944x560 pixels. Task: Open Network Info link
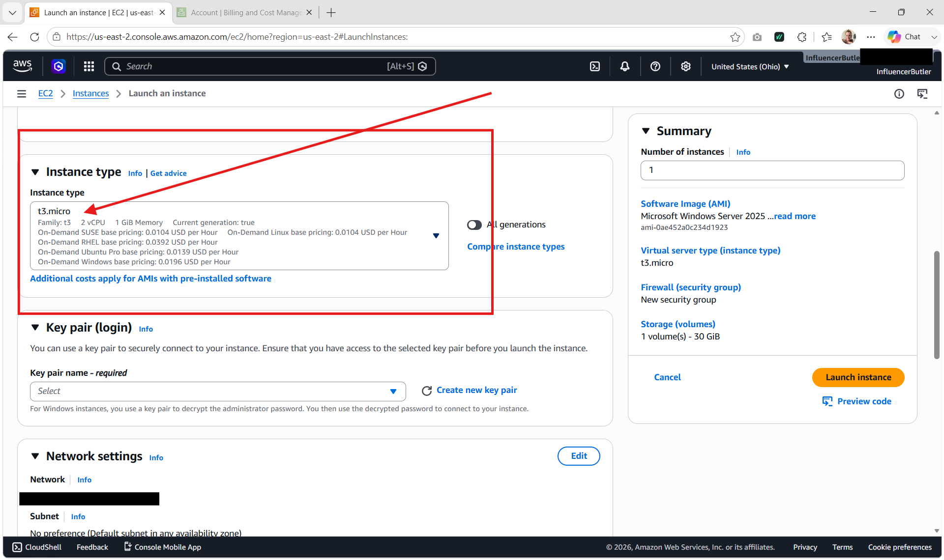[84, 480]
